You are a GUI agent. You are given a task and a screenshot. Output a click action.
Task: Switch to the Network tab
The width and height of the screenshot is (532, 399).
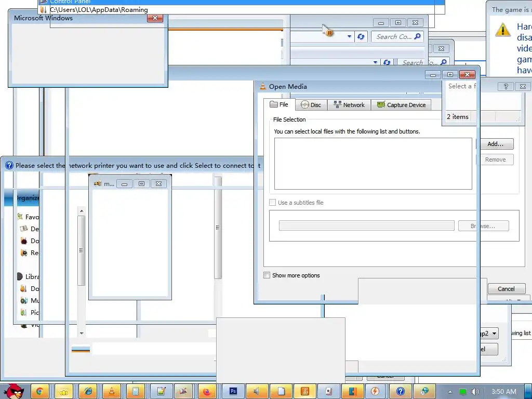(349, 105)
